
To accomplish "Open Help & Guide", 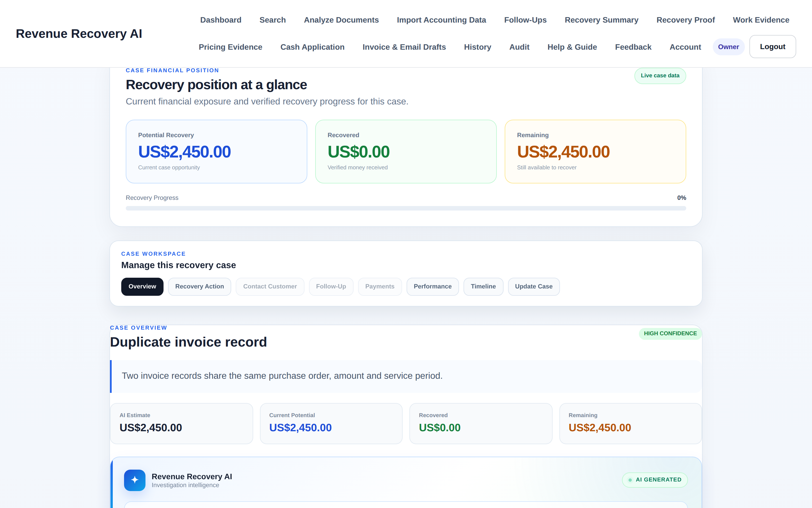I will (x=572, y=47).
